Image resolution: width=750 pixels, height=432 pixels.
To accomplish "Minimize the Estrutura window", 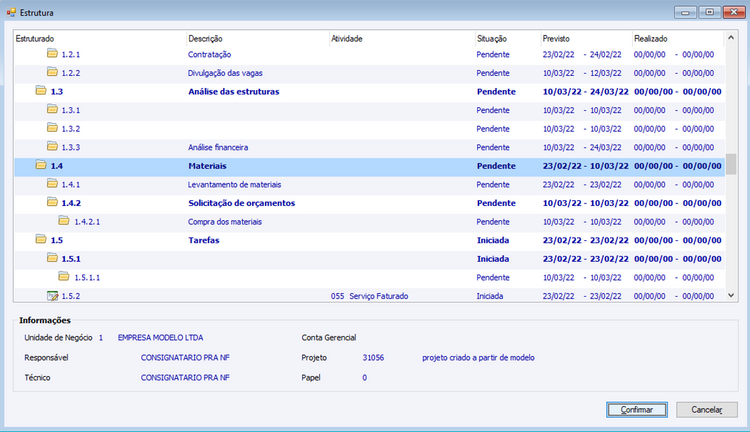I will [x=685, y=12].
